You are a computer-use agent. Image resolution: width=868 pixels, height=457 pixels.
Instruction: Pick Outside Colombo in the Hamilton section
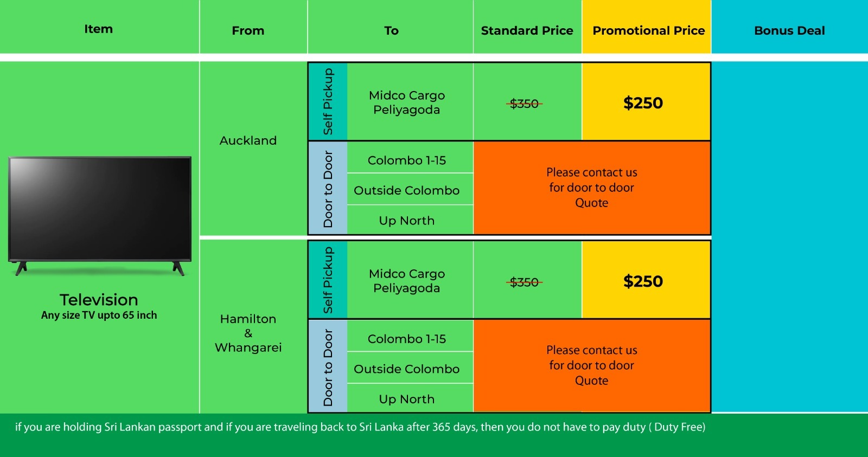pyautogui.click(x=407, y=369)
